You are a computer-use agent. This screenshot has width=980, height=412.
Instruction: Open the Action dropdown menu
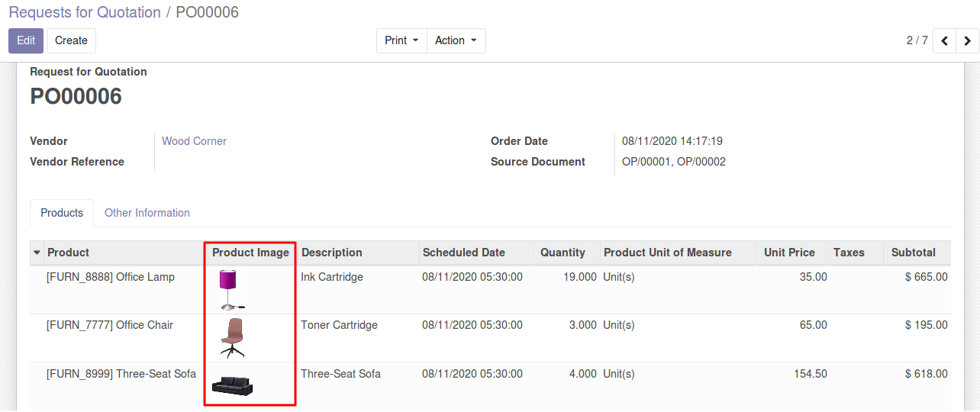pyautogui.click(x=456, y=40)
